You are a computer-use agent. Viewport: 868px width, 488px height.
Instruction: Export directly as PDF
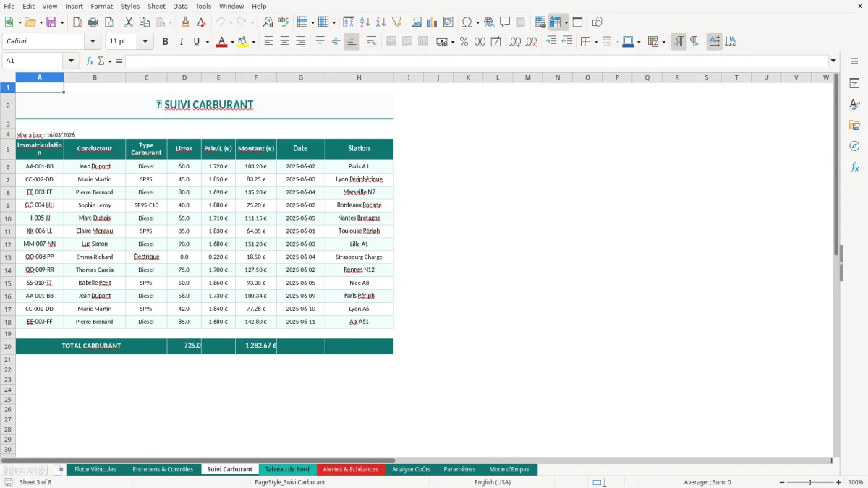(77, 22)
